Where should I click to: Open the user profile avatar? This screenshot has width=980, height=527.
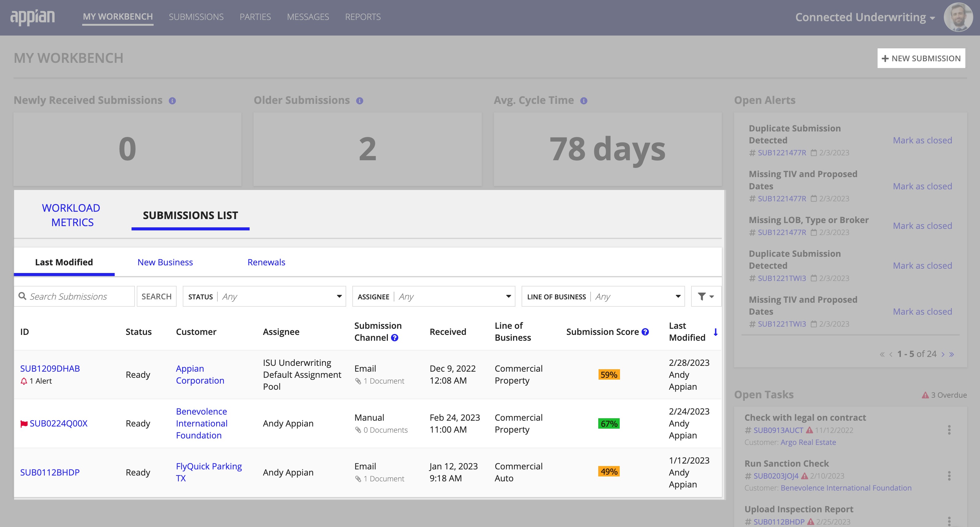click(958, 17)
